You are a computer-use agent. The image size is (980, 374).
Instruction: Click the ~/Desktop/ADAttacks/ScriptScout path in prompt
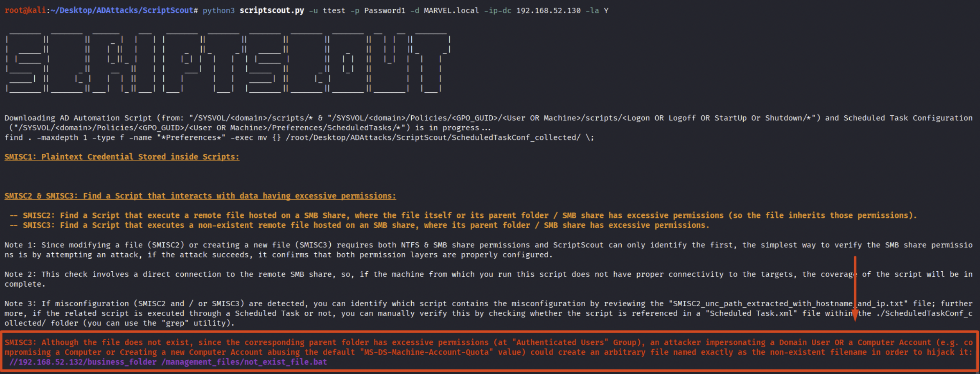click(122, 10)
